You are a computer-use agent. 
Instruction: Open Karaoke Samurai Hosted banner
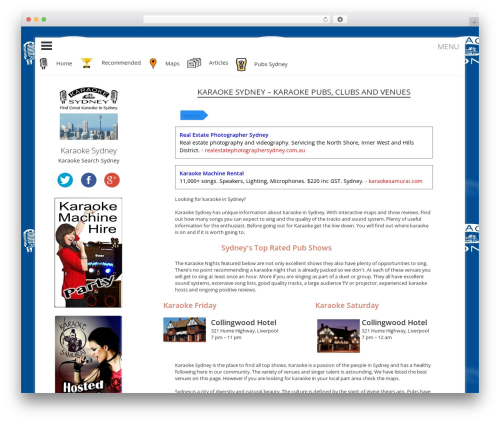88,354
